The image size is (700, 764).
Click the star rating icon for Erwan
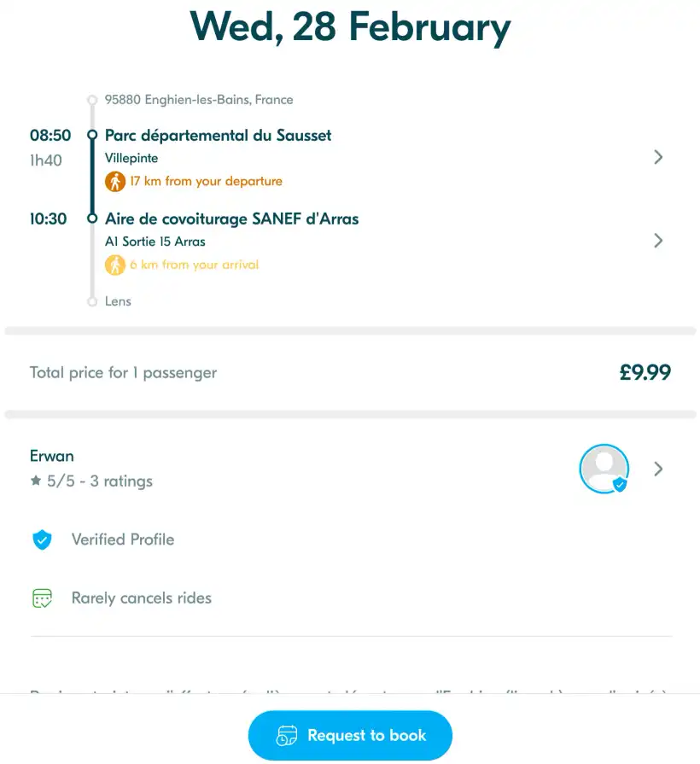pyautogui.click(x=36, y=481)
